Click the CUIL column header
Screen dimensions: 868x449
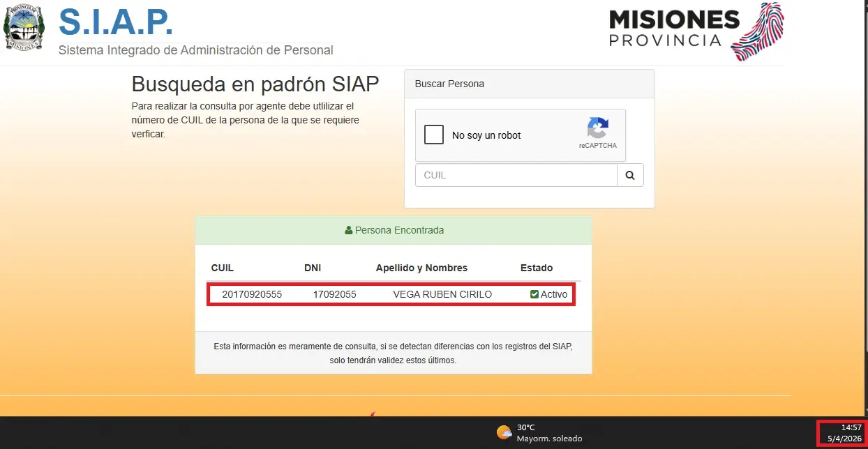pyautogui.click(x=223, y=268)
